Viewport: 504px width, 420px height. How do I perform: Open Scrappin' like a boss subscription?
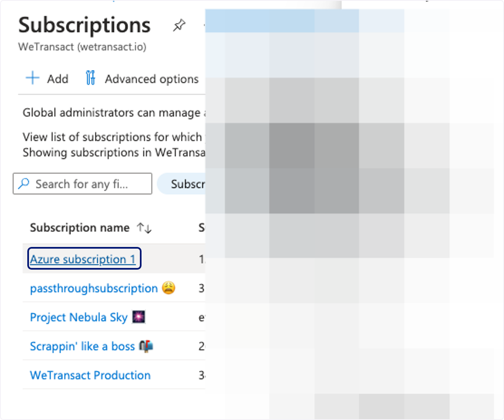[x=82, y=346]
